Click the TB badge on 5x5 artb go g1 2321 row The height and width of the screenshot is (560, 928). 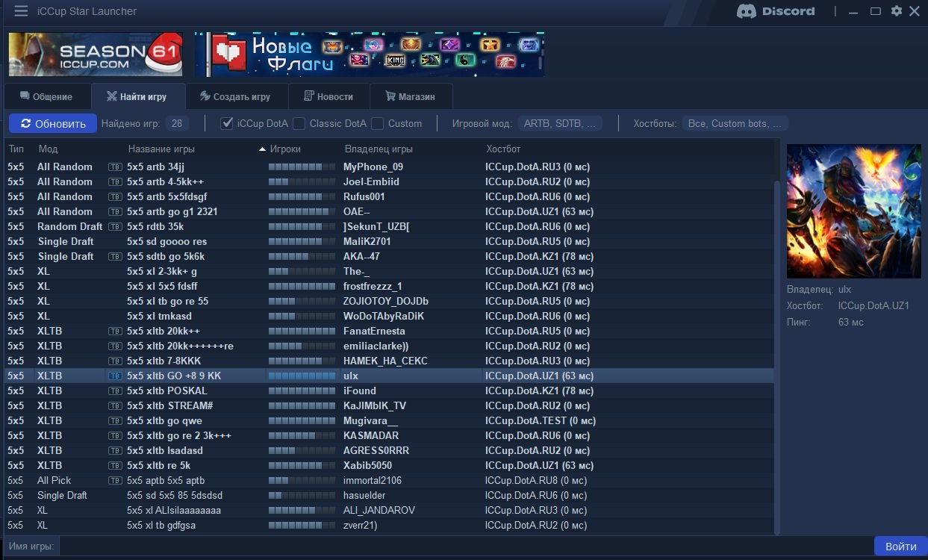click(x=115, y=211)
